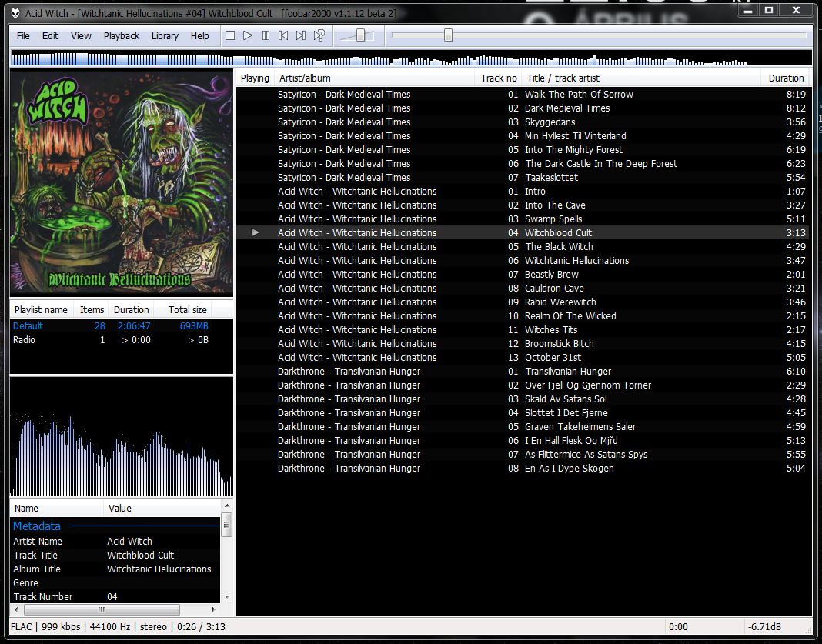822x644 pixels.
Task: Click the Value column header in properties
Action: tap(162, 508)
